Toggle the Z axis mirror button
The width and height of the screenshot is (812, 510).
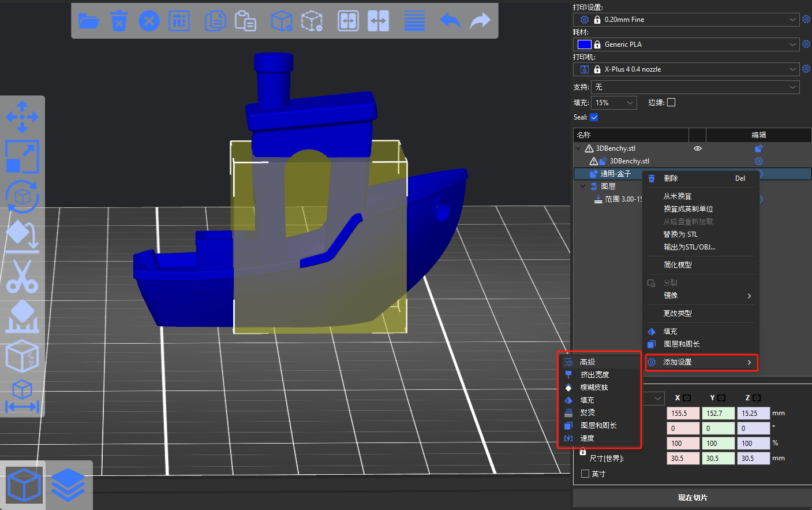(x=757, y=398)
